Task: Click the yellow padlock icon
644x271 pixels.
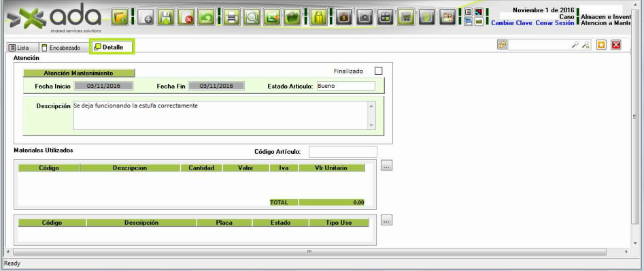Action: pos(318,17)
